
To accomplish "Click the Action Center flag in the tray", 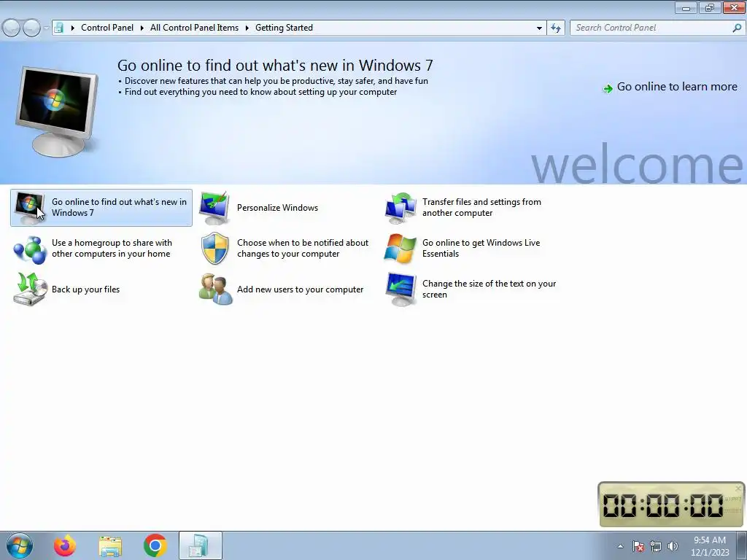I will [x=638, y=546].
